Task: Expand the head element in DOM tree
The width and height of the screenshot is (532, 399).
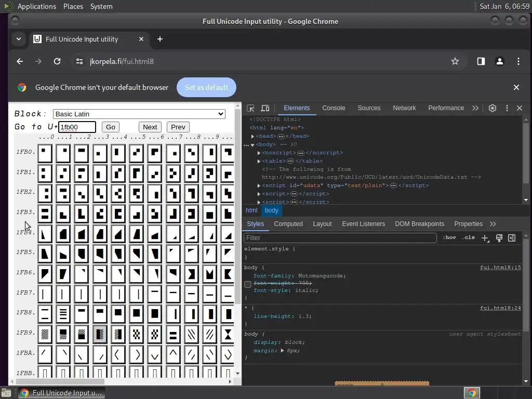Action: (x=253, y=137)
